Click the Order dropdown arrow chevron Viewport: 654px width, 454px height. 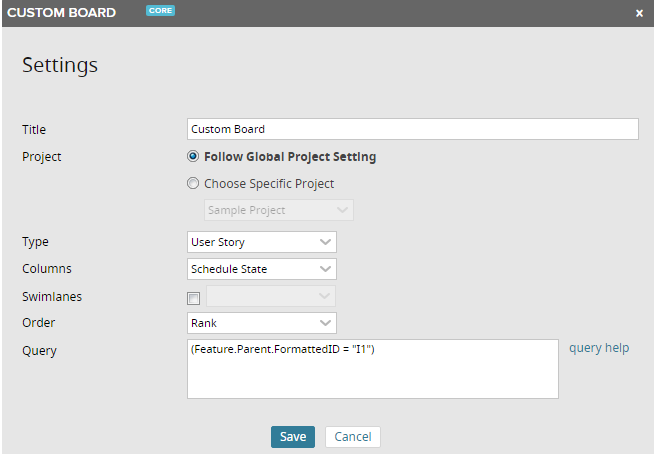[325, 323]
